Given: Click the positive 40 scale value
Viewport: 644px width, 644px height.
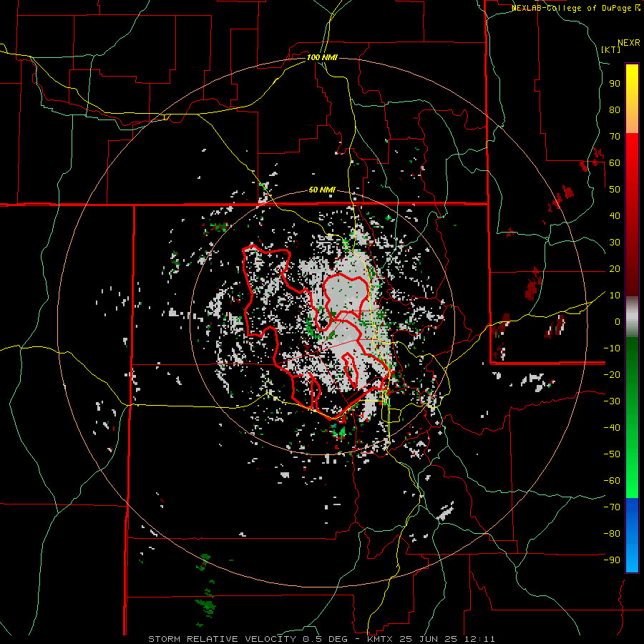Looking at the screenshot, I should [615, 216].
